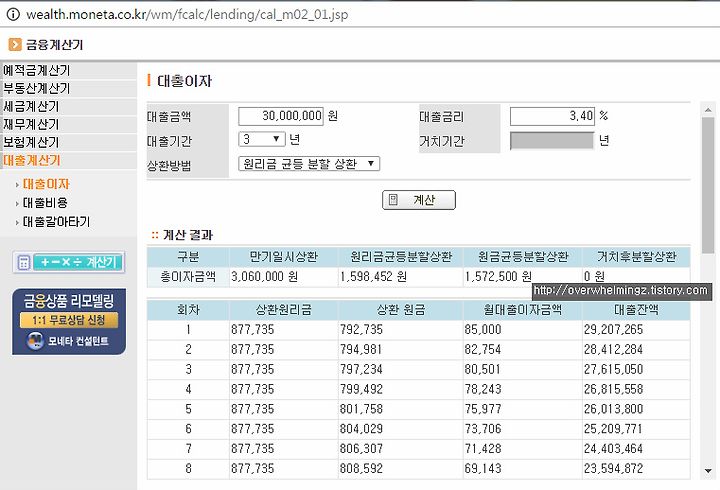The height and width of the screenshot is (490, 720).
Task: Click the vertical scrollbar thumb
Action: tap(708, 185)
